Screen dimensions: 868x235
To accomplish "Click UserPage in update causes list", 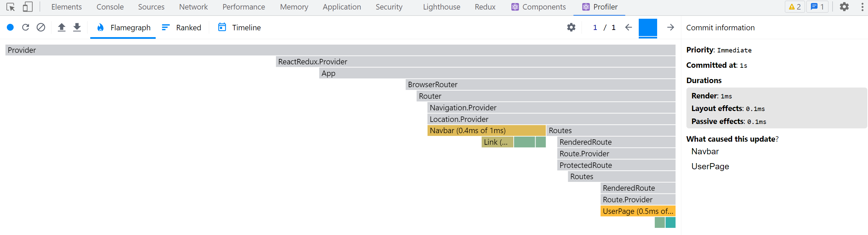I will [x=710, y=167].
